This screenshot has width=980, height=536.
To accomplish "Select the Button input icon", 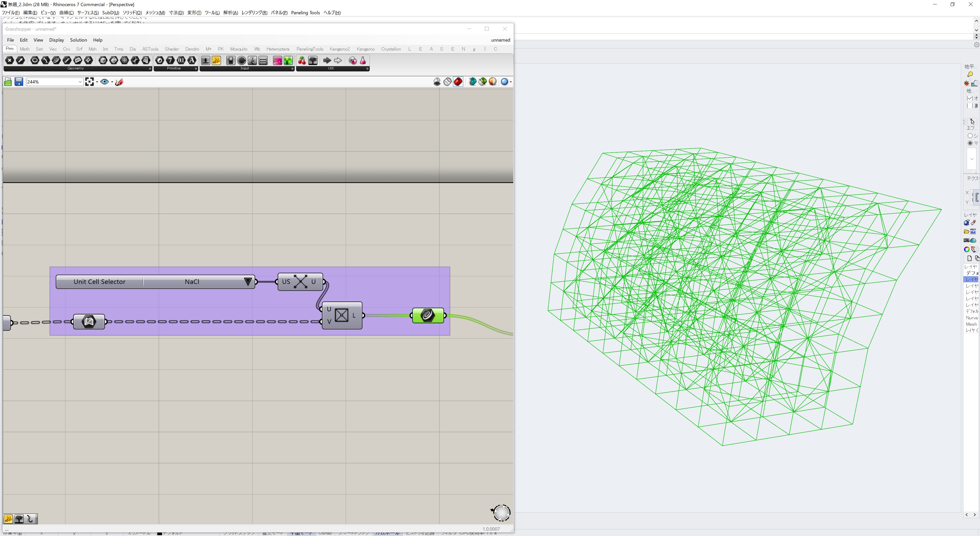I will [241, 60].
